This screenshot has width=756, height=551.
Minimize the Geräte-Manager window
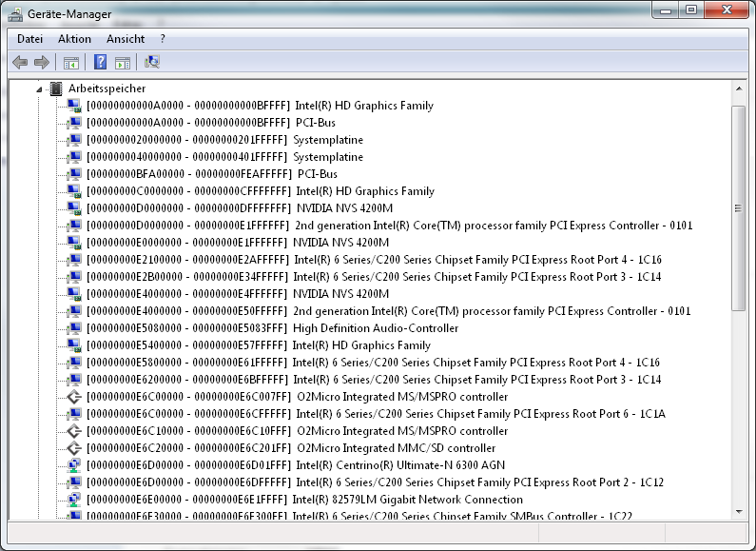coord(666,10)
